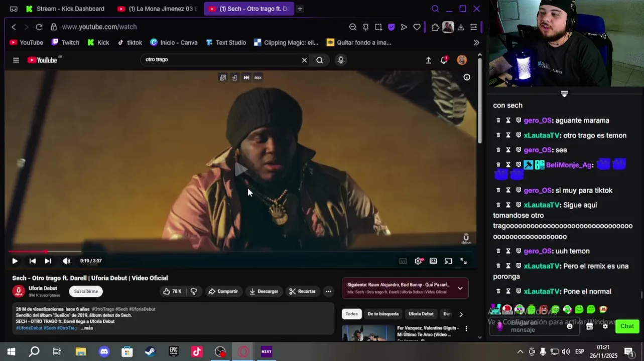Take a snapshot with the browser tool
This screenshot has width=644, height=361.
coord(378,27)
